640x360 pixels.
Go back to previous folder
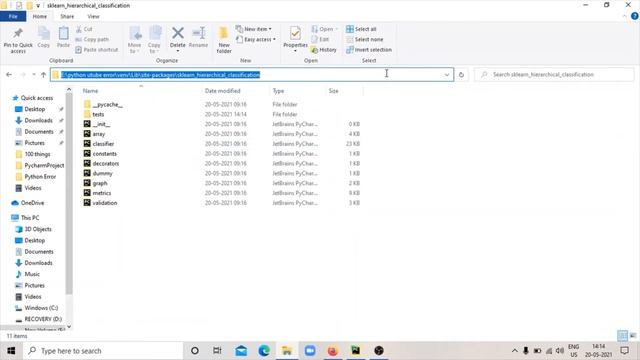pyautogui.click(x=9, y=75)
